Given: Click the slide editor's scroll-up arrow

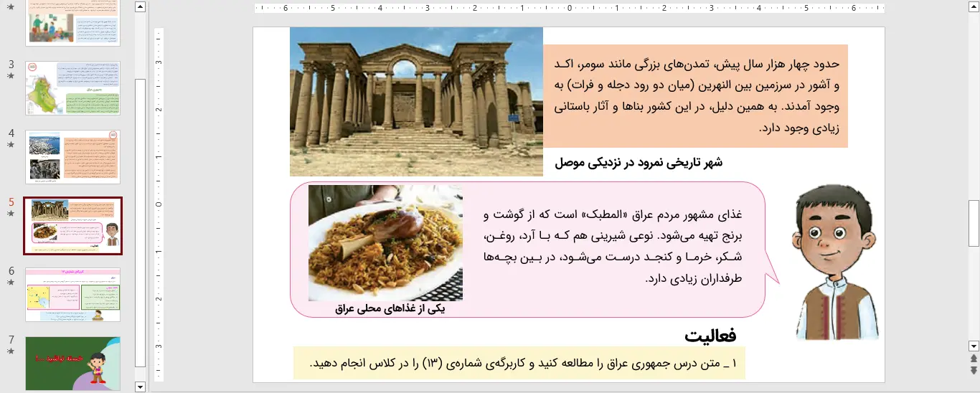Looking at the screenshot, I should click(974, 7).
